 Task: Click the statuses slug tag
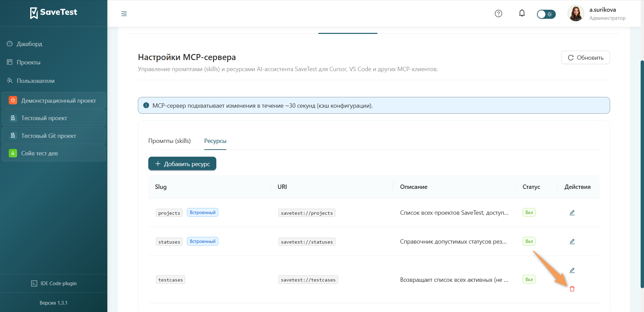point(169,242)
